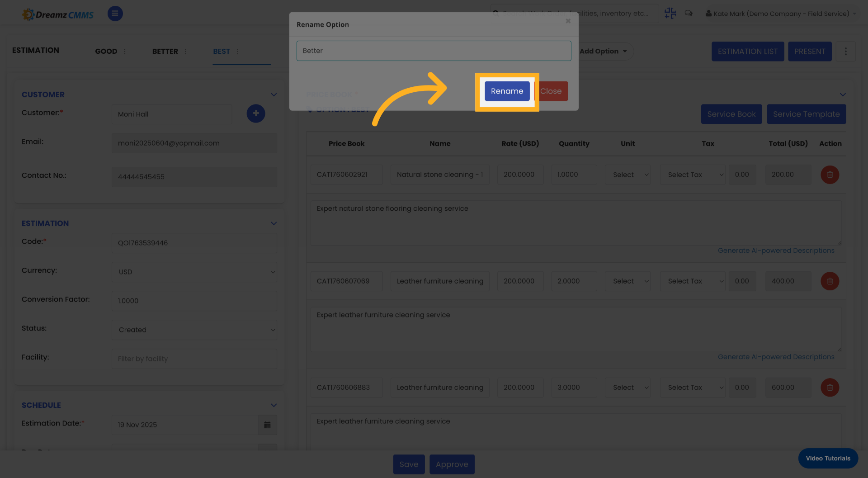Switch to the GOOD option tab

click(x=106, y=52)
